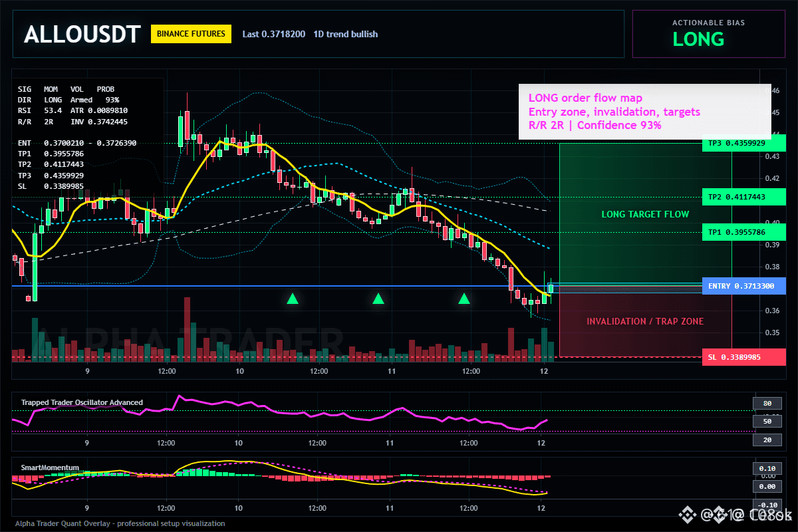Click the SmartMomentum 0.10 axis label

(x=767, y=468)
